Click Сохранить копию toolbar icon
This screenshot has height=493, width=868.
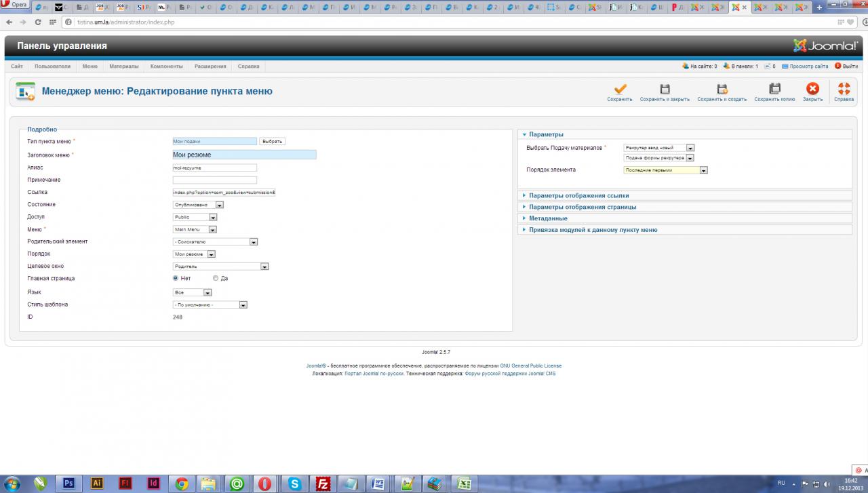tap(774, 89)
